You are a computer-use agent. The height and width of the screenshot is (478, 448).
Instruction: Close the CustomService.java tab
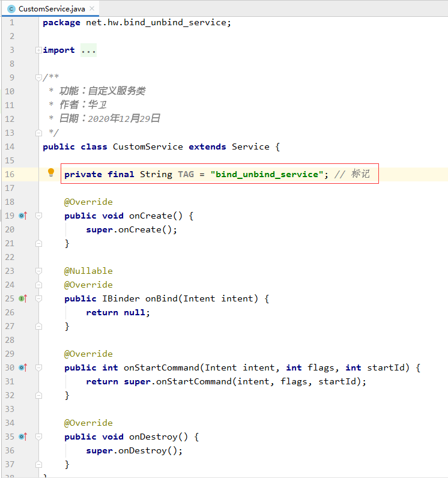[92, 9]
